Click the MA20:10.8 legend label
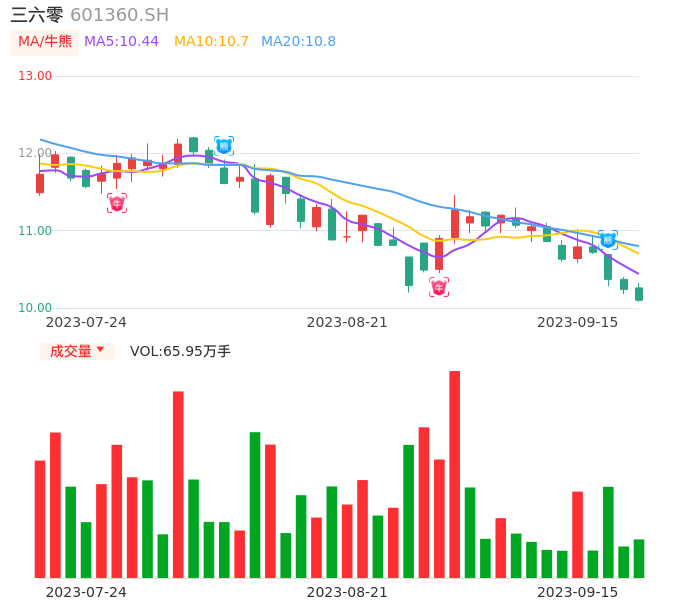The width and height of the screenshot is (686, 606). click(x=298, y=42)
